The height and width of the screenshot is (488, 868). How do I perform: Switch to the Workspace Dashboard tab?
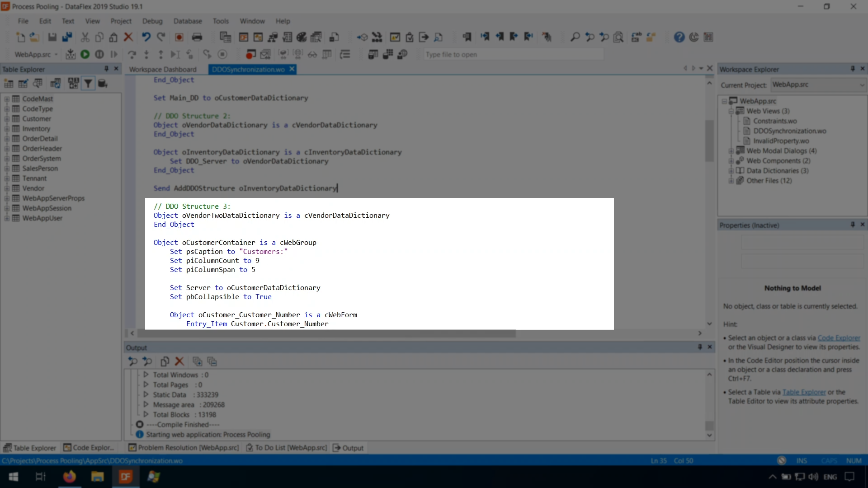[x=163, y=69]
